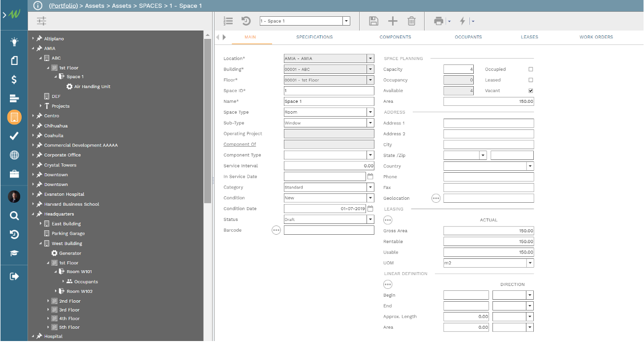This screenshot has height=343, width=644.
Task: Open the briefcase portfolio icon
Action: click(14, 174)
